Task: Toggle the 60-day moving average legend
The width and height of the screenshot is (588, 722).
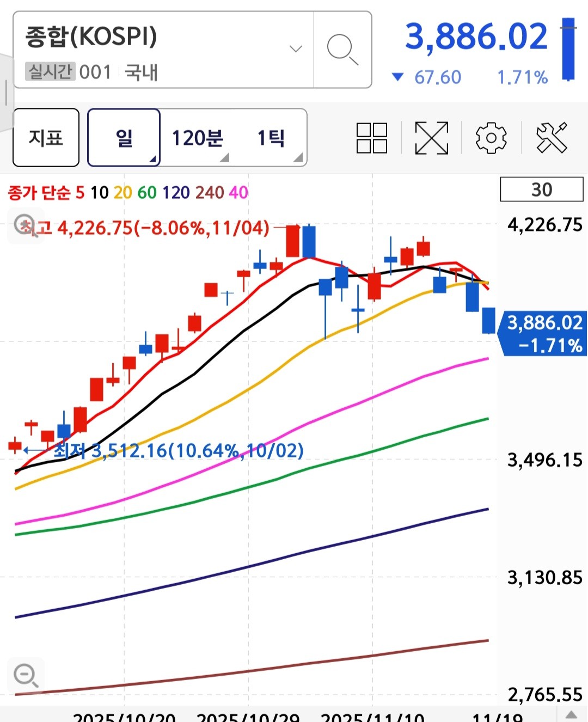Action: point(147,192)
